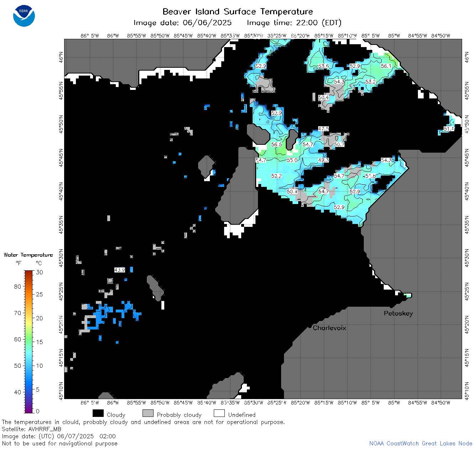Click the 49.3 temperature reading
Image resolution: width=476 pixels, height=449 pixels.
pos(324,160)
